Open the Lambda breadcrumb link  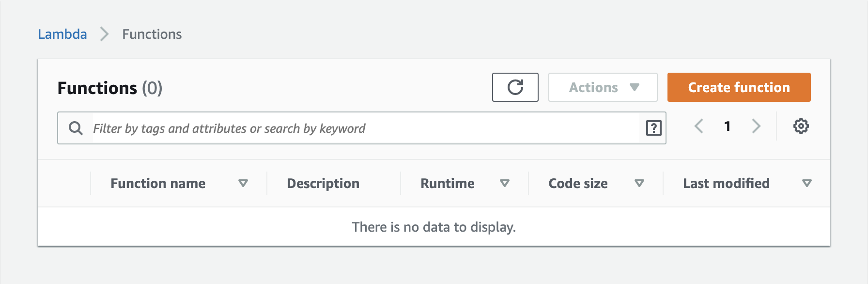[62, 34]
